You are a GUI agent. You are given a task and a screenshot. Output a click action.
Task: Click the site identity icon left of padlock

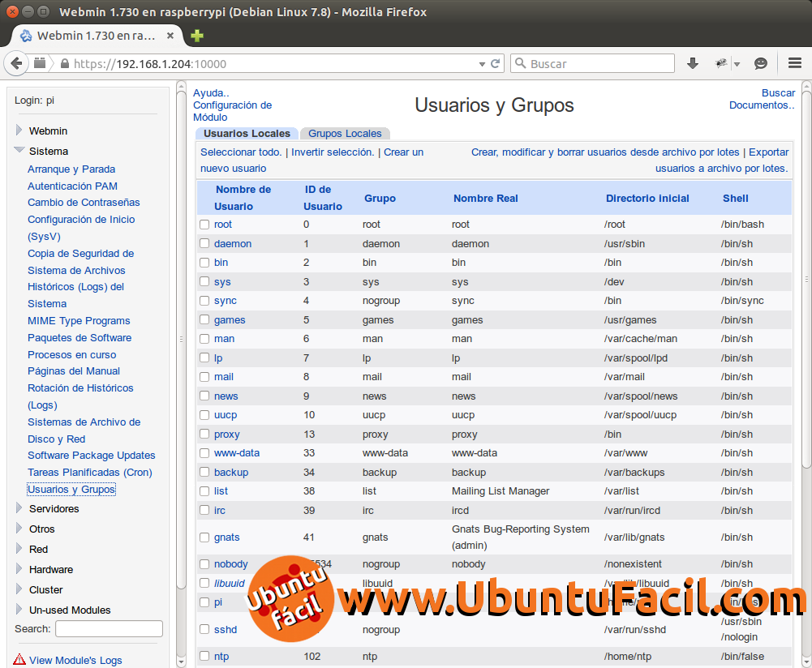point(40,63)
